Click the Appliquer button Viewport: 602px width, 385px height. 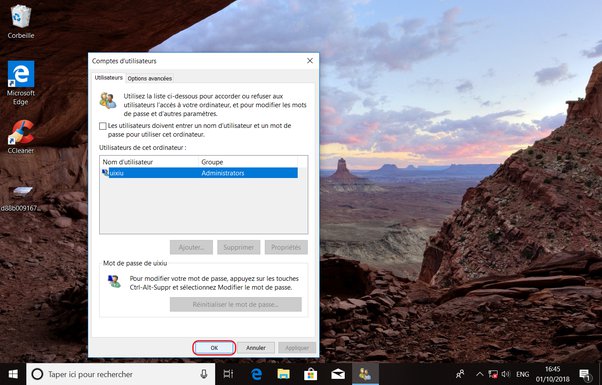tap(297, 348)
